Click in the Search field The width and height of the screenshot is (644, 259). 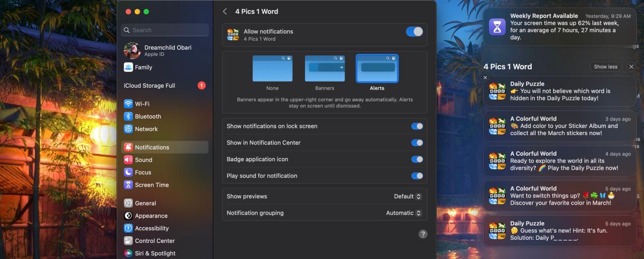click(165, 30)
